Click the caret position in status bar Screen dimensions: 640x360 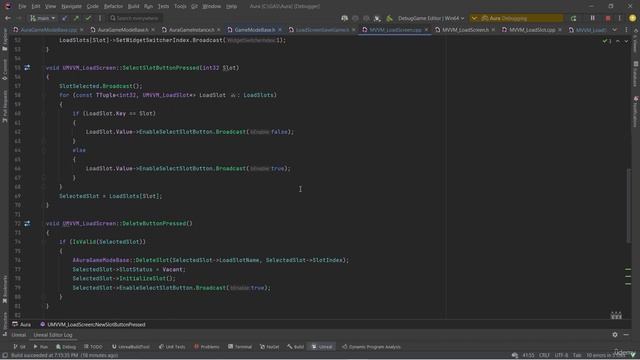pos(528,356)
